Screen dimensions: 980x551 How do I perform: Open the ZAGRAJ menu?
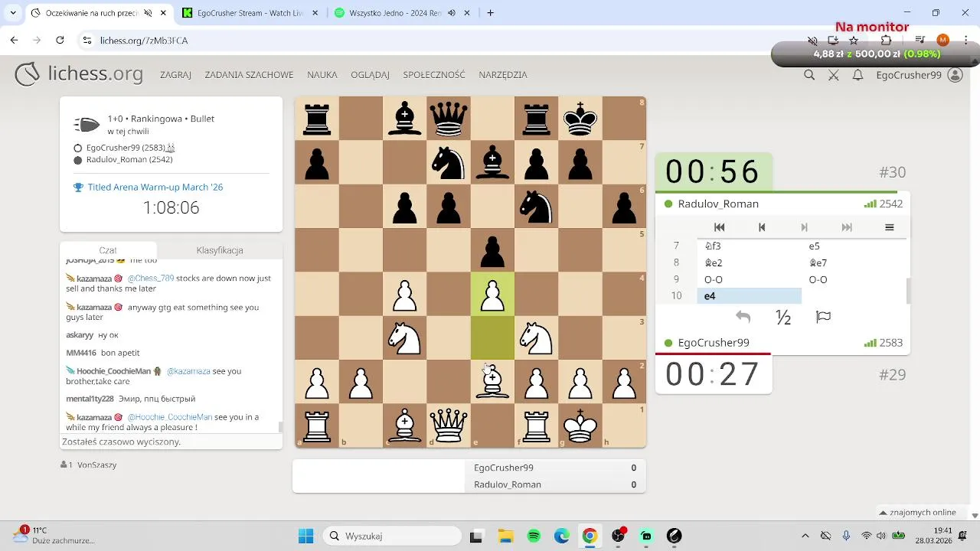[175, 75]
